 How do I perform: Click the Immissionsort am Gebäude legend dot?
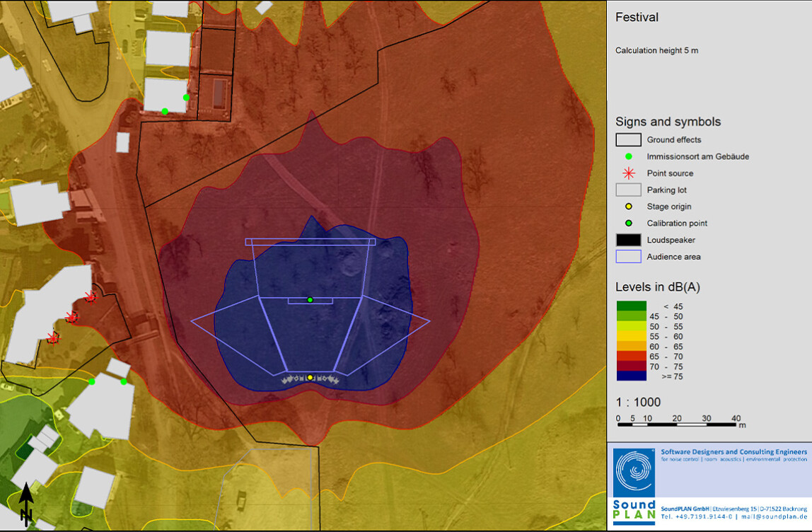(628, 157)
